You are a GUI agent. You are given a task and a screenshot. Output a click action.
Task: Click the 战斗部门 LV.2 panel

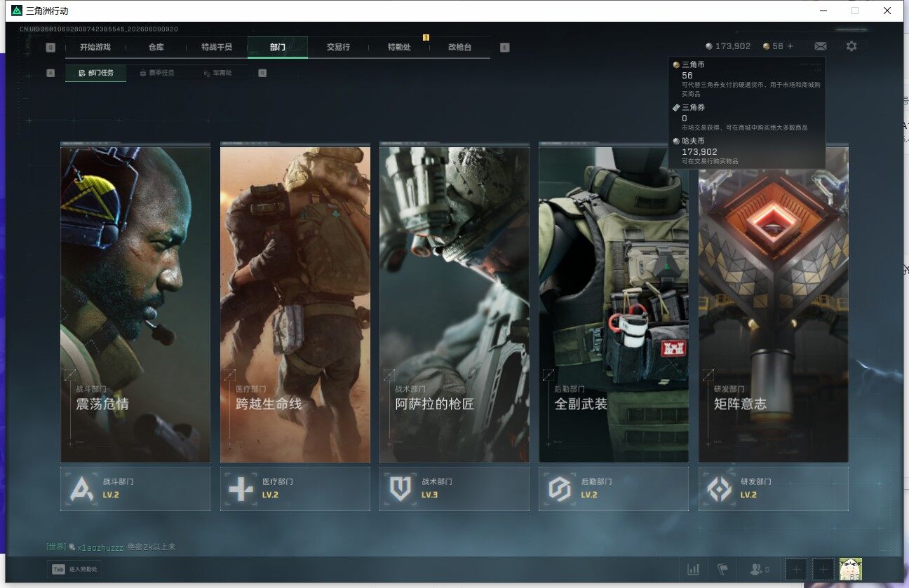coord(135,488)
